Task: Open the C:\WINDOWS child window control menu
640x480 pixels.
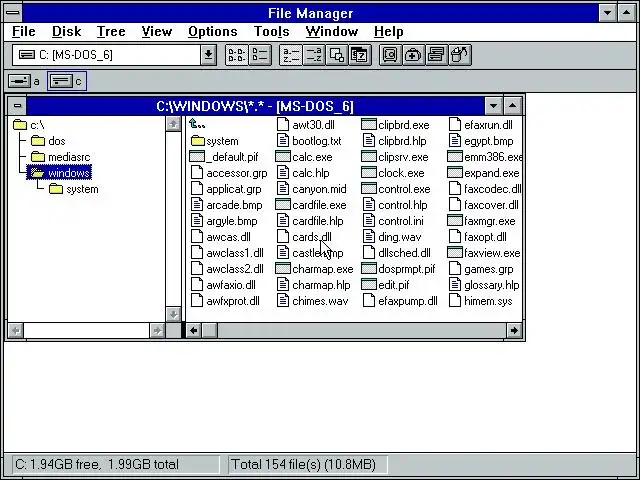Action: point(17,106)
